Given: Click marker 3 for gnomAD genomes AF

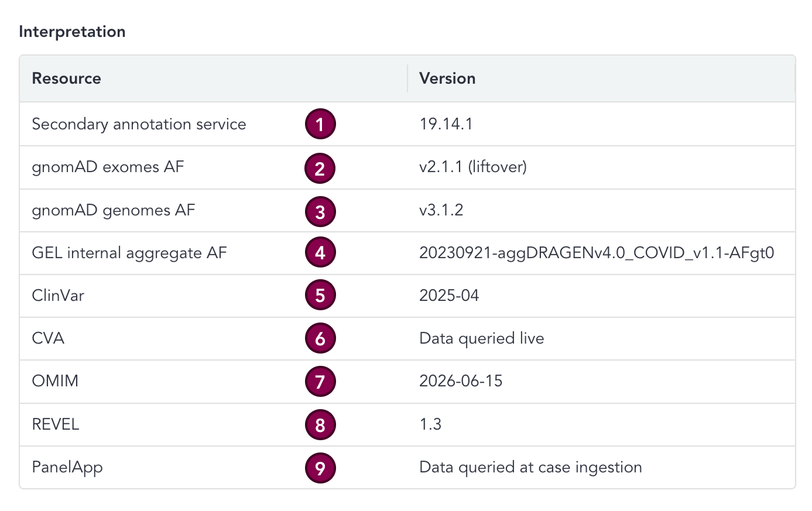Looking at the screenshot, I should 320,211.
